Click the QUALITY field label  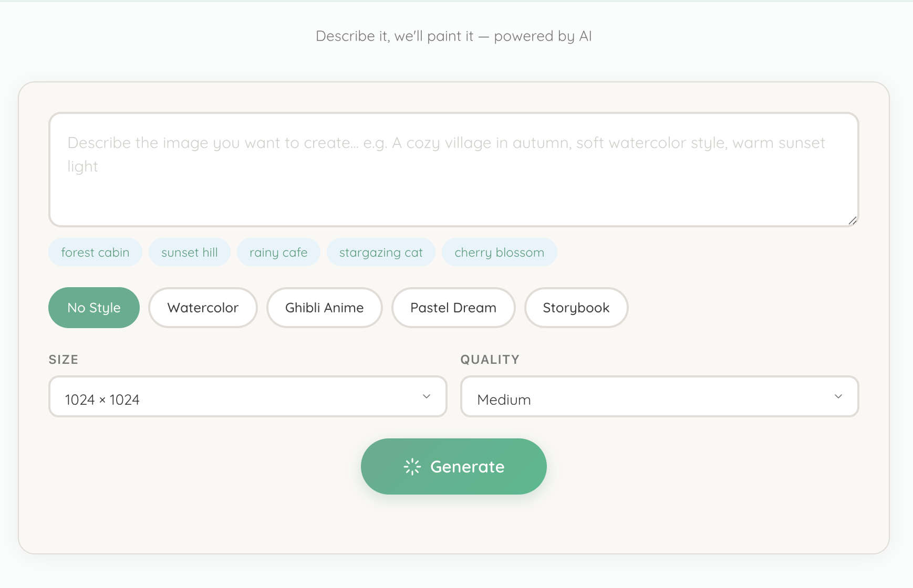point(490,360)
